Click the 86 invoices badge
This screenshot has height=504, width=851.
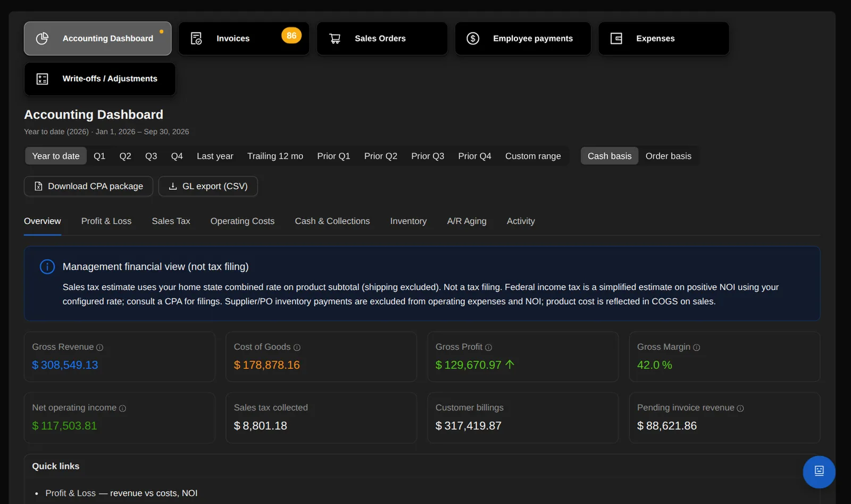291,36
